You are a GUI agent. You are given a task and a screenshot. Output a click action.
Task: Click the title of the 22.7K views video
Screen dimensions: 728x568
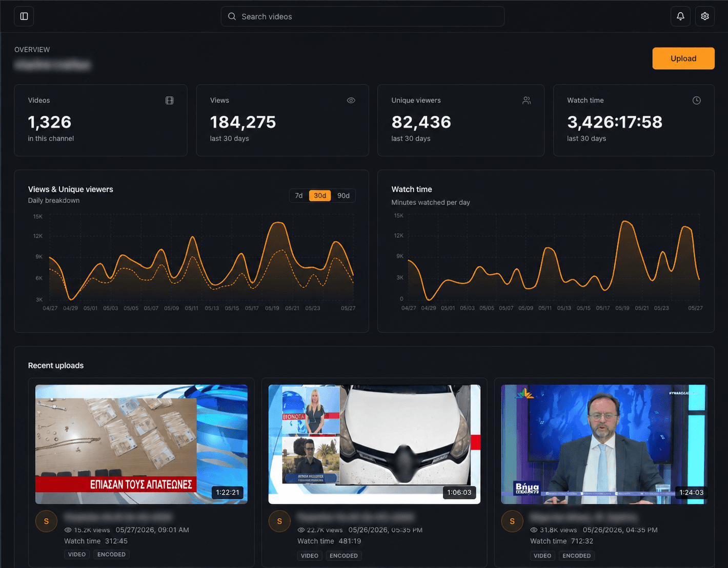click(356, 517)
